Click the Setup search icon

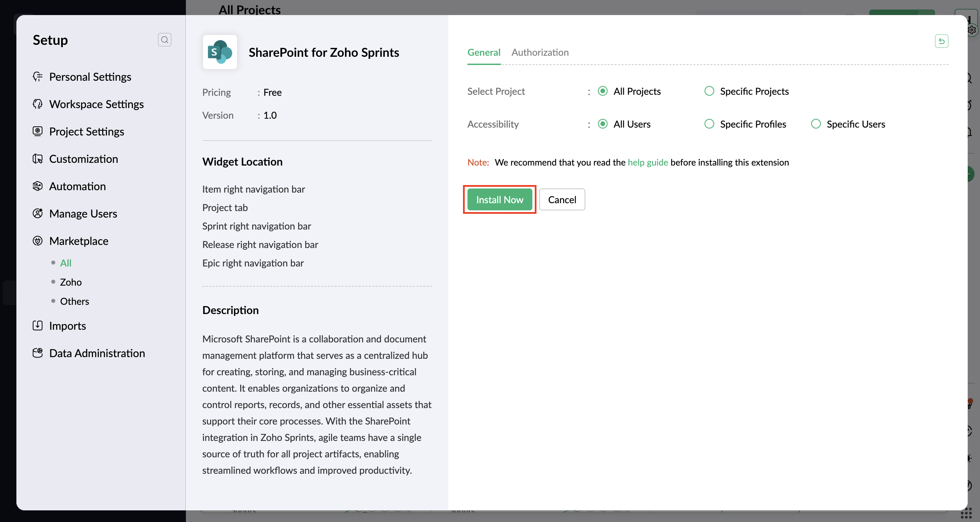pos(164,40)
